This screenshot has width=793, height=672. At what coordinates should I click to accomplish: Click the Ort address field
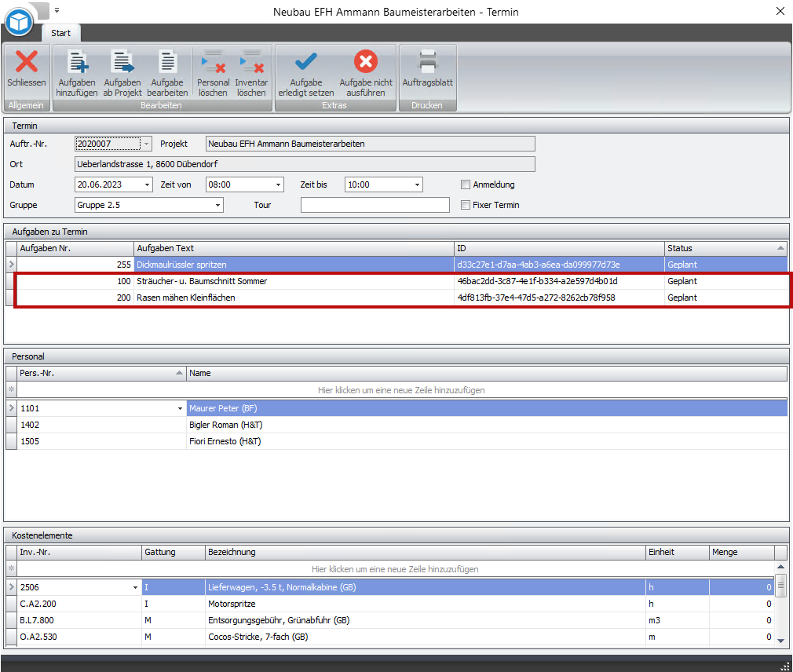click(305, 164)
